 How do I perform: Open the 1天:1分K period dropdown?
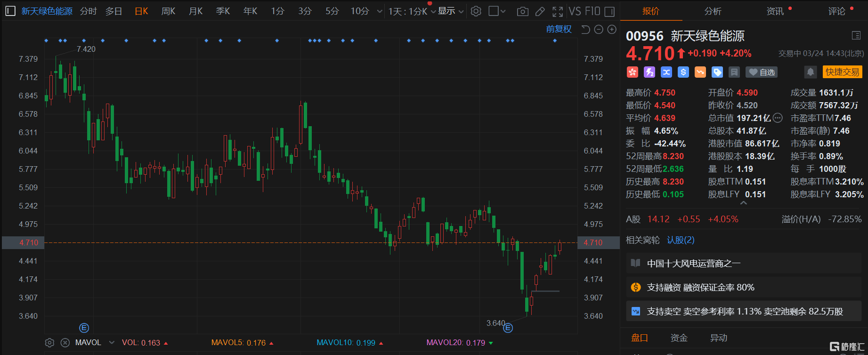tap(412, 11)
